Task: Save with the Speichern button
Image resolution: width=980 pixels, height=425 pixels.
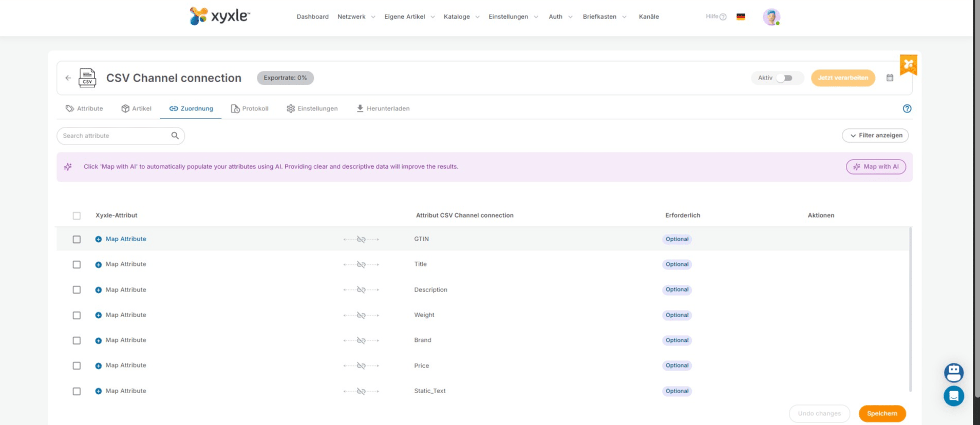Action: pyautogui.click(x=882, y=414)
